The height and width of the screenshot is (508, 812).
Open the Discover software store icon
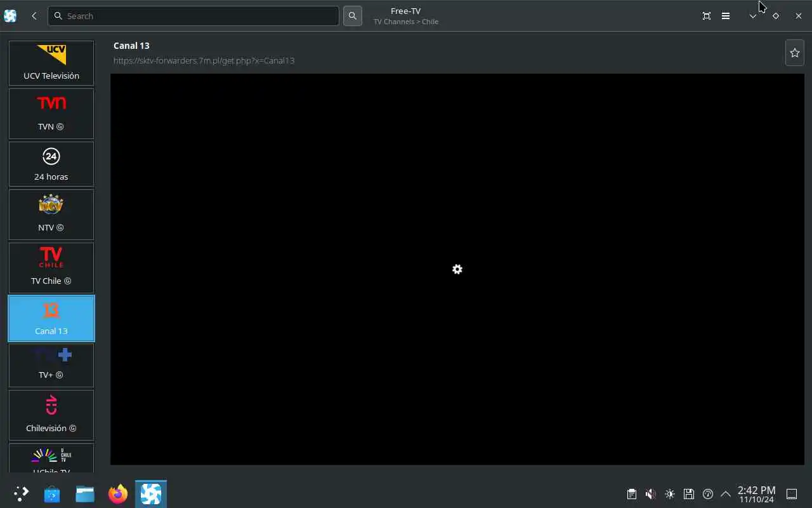click(52, 493)
